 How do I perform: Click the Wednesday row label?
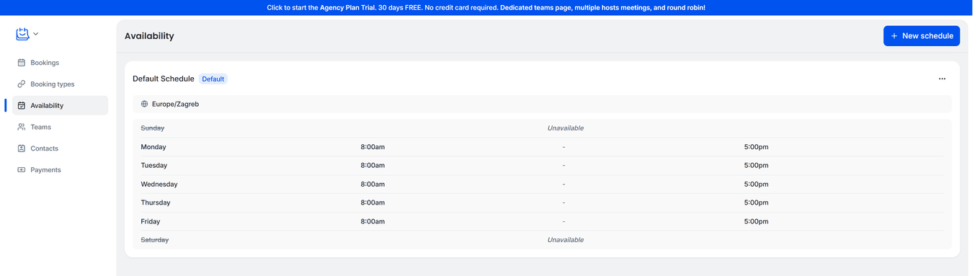tap(159, 184)
